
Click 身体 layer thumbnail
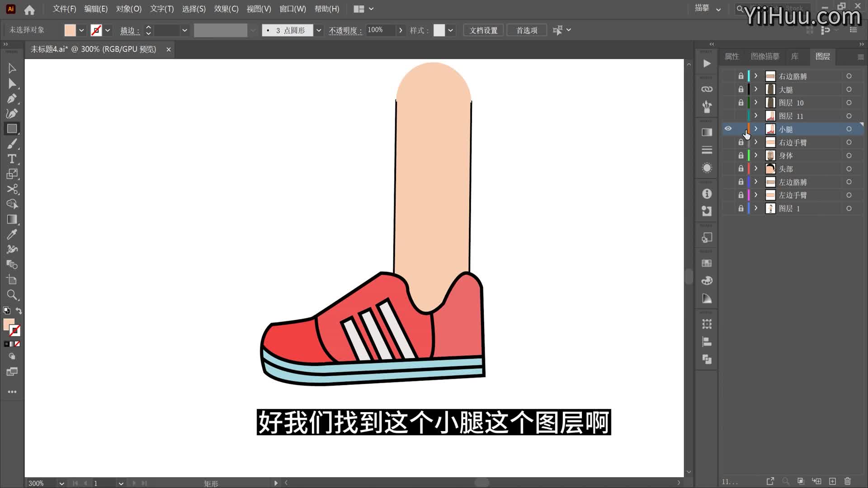point(770,155)
